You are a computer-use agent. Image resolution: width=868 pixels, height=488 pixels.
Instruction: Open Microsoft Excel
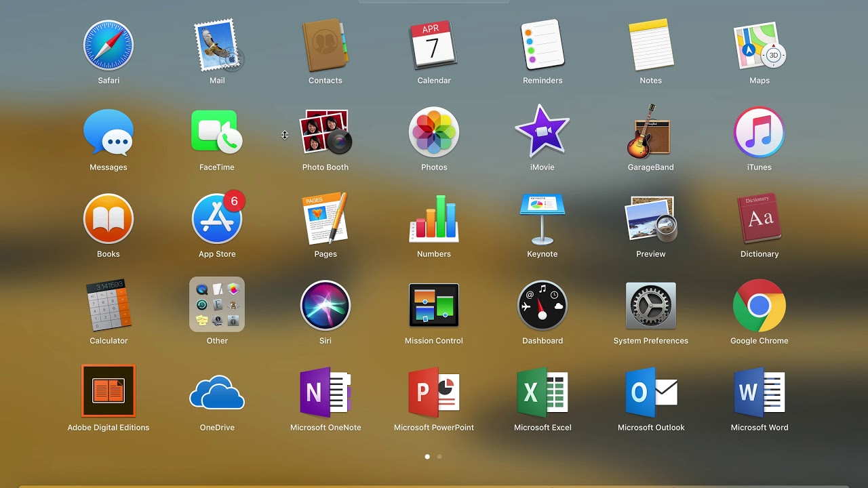(x=542, y=392)
